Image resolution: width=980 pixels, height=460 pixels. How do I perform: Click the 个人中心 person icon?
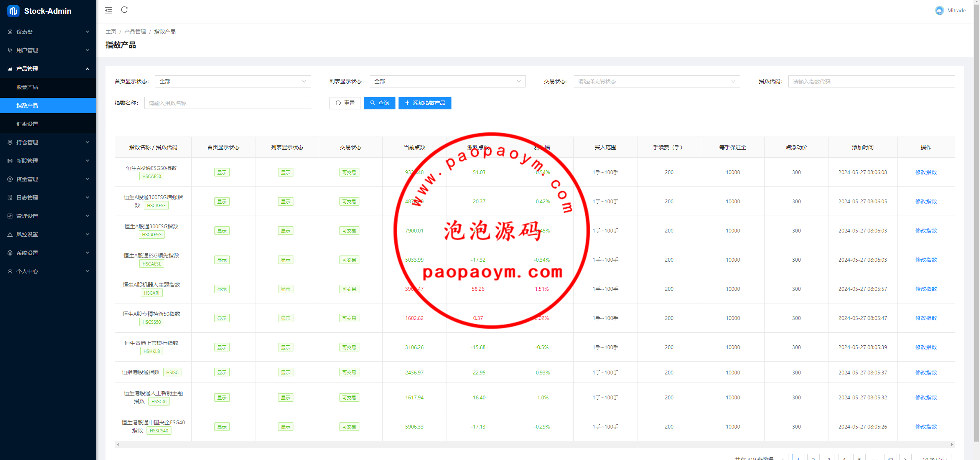coord(10,271)
